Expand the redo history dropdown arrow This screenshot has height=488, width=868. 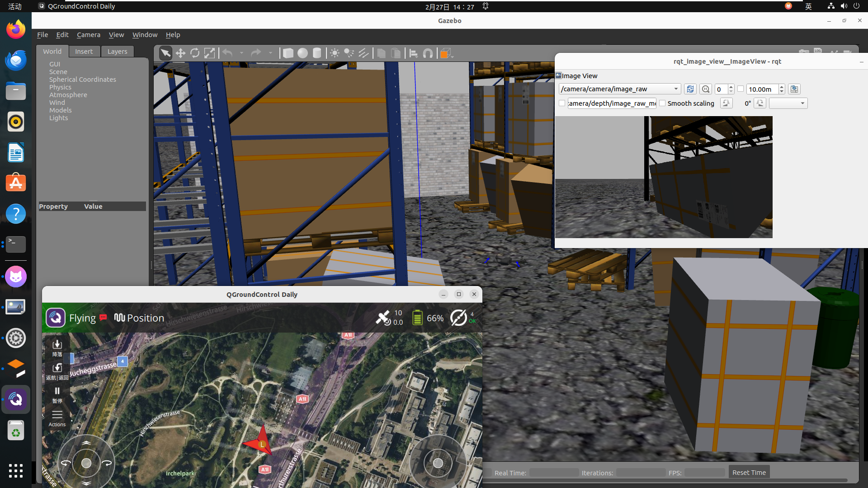pyautogui.click(x=270, y=53)
